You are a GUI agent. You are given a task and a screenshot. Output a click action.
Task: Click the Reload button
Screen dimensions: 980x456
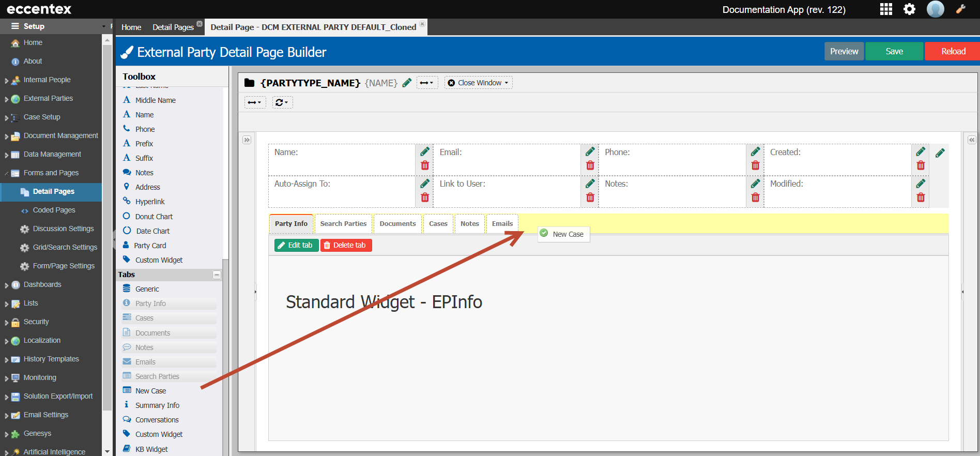953,51
